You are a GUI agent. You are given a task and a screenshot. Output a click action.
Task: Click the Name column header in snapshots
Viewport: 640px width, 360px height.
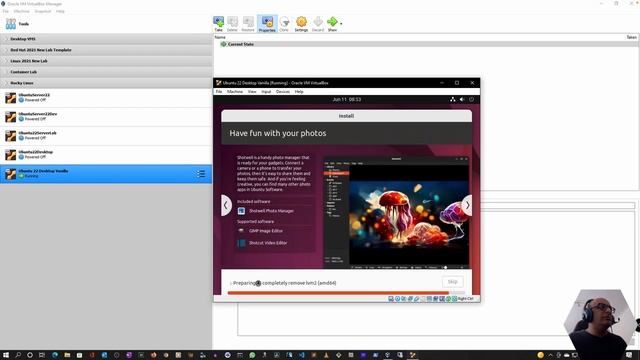pos(220,37)
